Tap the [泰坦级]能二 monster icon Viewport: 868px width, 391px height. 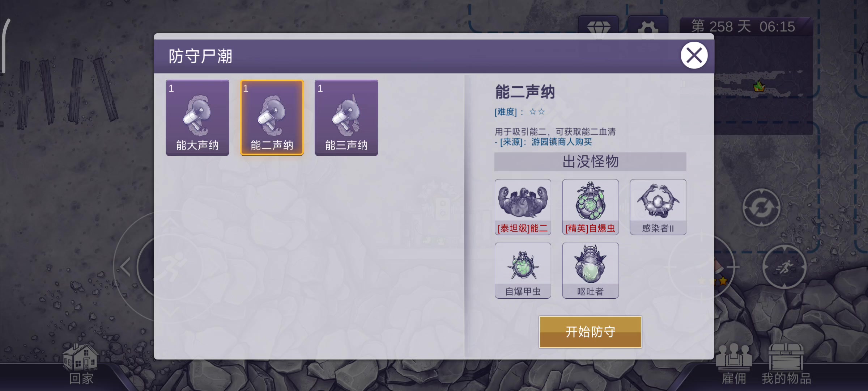tap(523, 207)
